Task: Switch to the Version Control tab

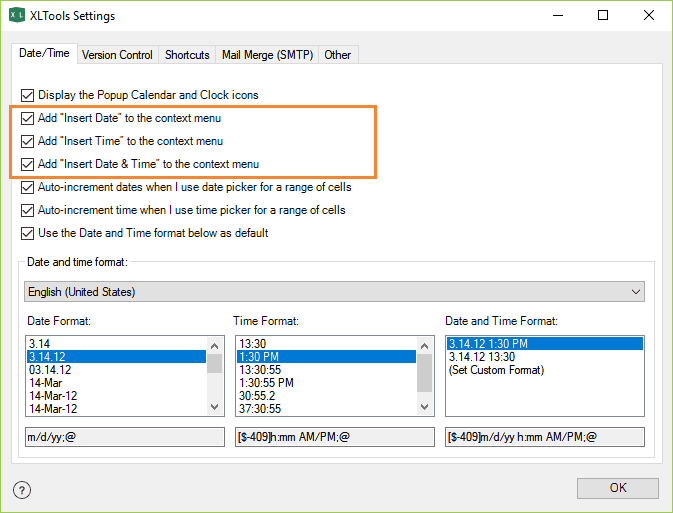Action: pos(117,55)
